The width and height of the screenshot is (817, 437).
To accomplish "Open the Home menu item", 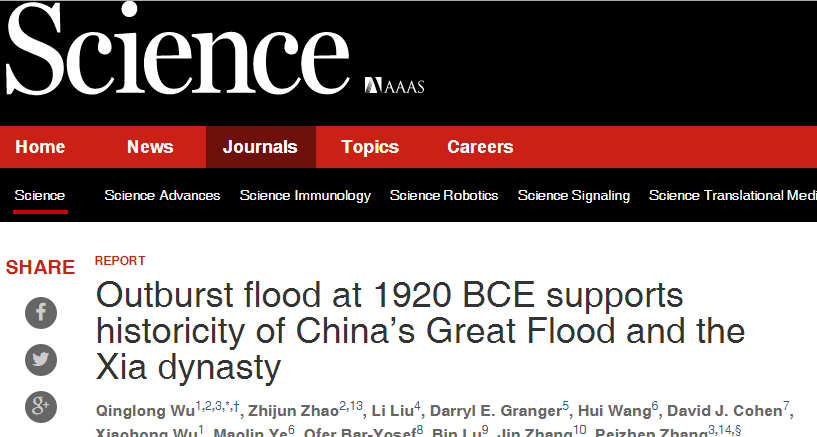I will [40, 147].
